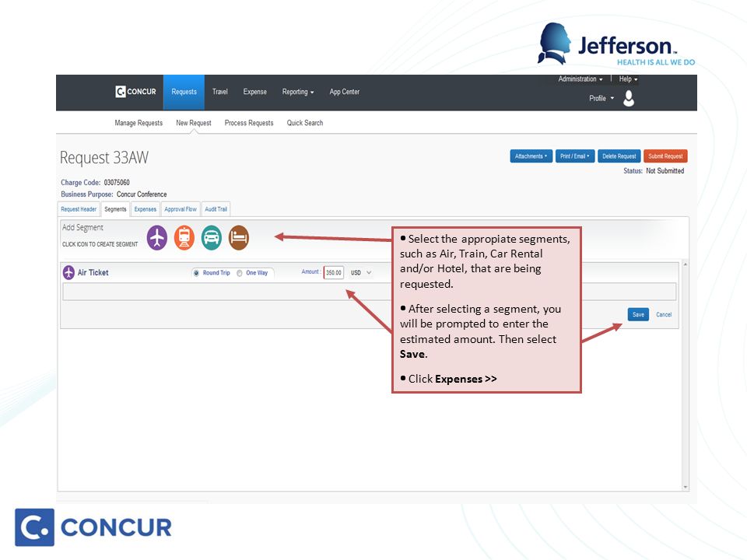
Task: Expand the Profile dropdown
Action: [x=601, y=98]
